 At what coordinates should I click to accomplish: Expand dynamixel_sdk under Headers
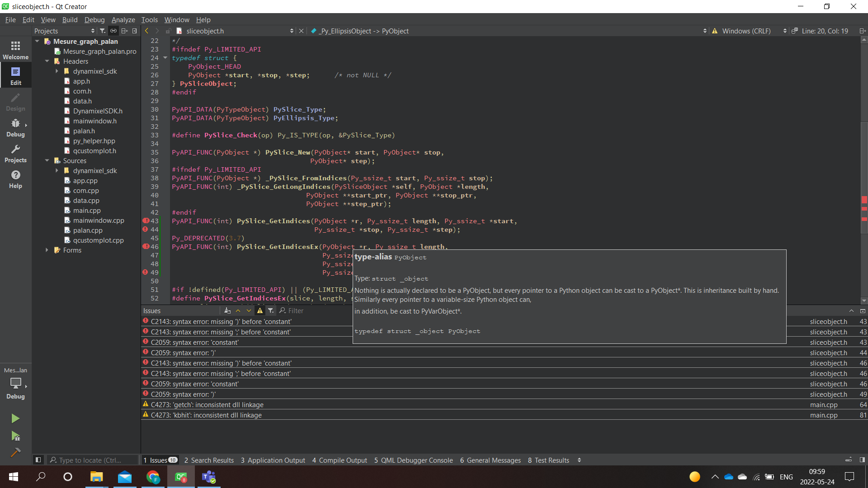57,71
